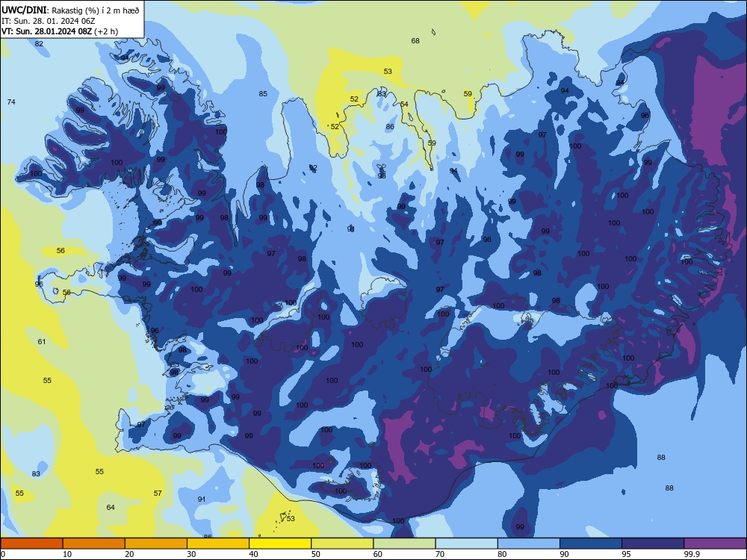The width and height of the screenshot is (747, 560).
Task: Click the '57' humidity value on the map
Action: tap(158, 494)
